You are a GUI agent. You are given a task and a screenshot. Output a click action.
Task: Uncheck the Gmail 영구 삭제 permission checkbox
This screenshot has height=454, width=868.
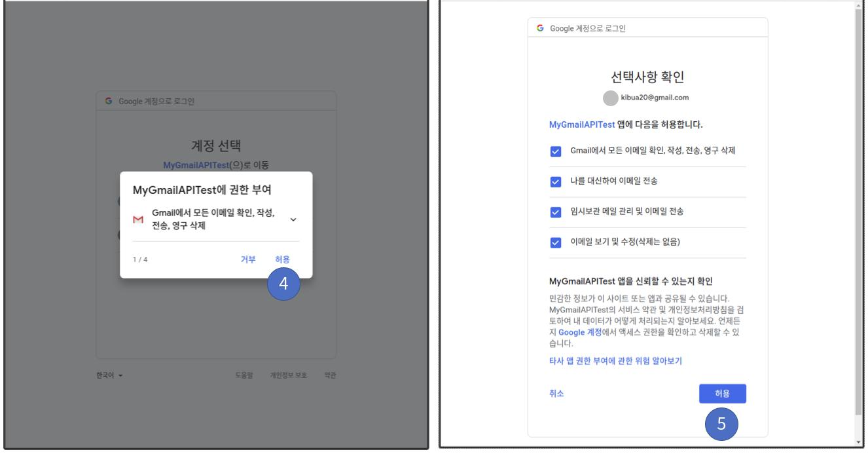(556, 151)
